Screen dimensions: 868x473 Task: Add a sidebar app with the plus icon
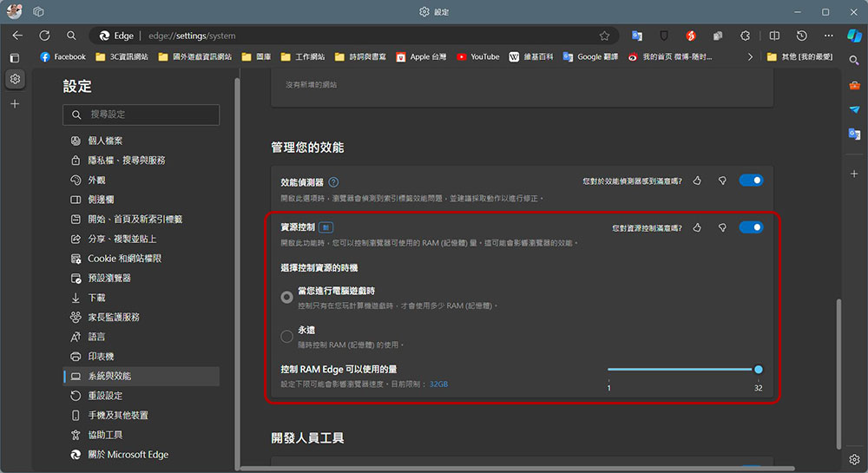click(854, 174)
